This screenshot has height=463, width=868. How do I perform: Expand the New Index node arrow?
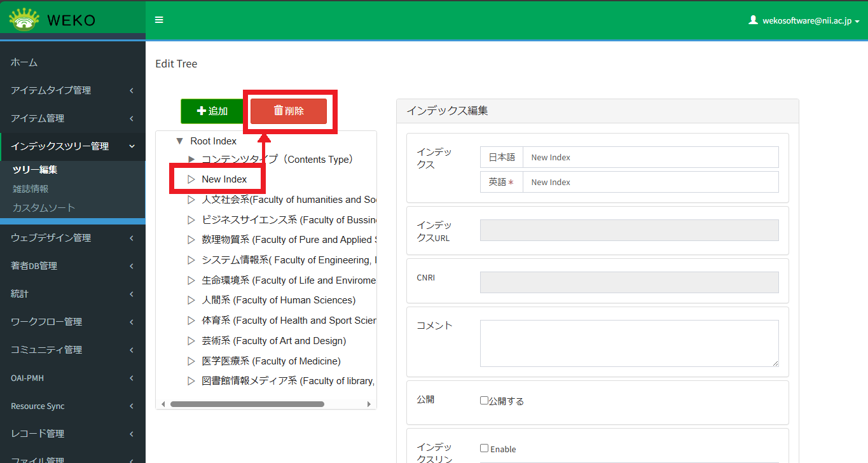pyautogui.click(x=191, y=179)
